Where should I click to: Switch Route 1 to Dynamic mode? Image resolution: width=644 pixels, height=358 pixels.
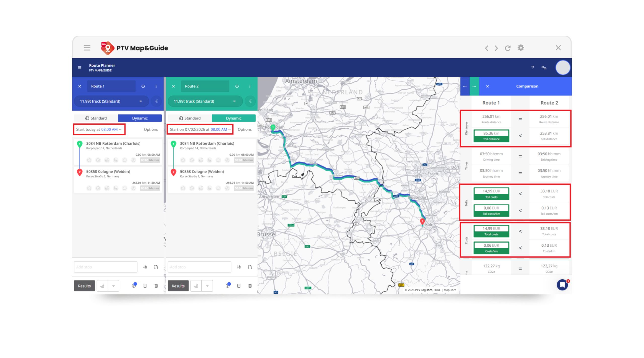pyautogui.click(x=140, y=118)
